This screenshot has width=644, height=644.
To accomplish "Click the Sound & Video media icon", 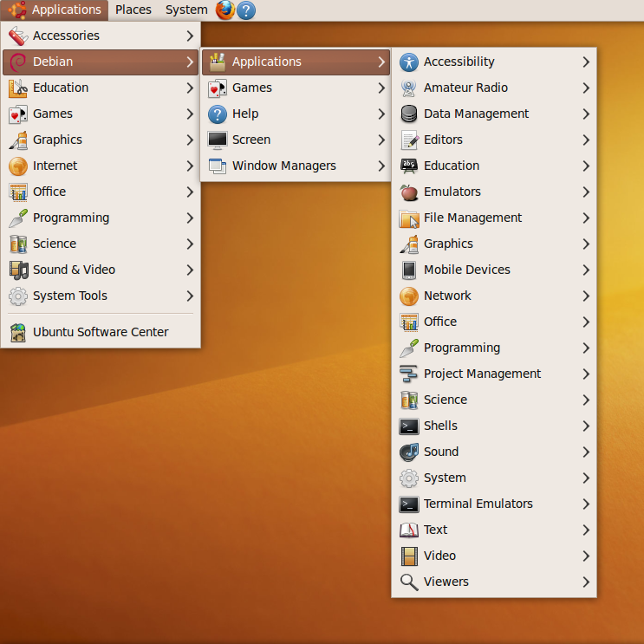I will 18,270.
